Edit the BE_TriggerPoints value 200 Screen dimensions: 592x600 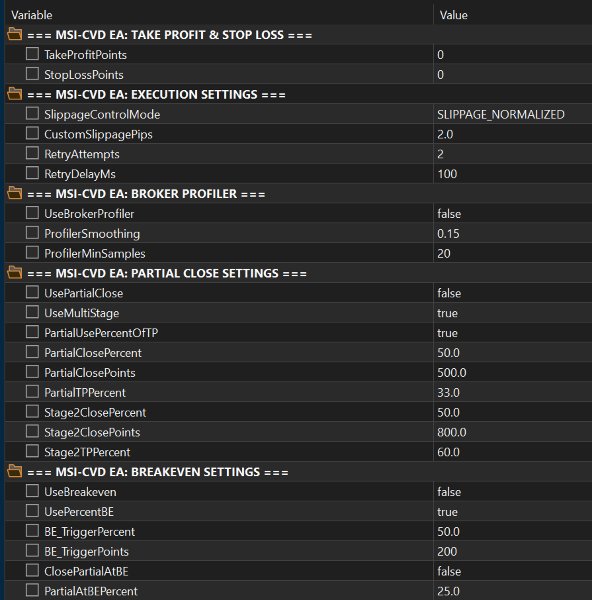[x=447, y=552]
